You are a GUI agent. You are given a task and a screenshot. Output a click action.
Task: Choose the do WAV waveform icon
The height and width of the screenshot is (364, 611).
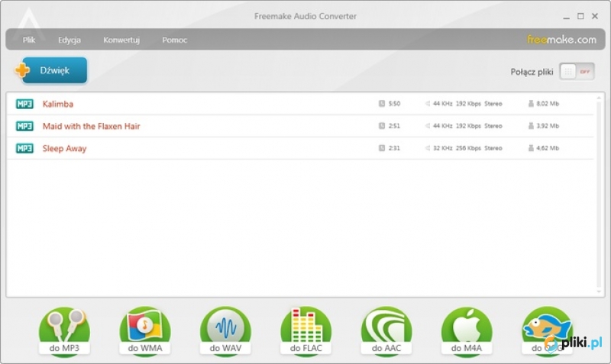pyautogui.click(x=225, y=331)
